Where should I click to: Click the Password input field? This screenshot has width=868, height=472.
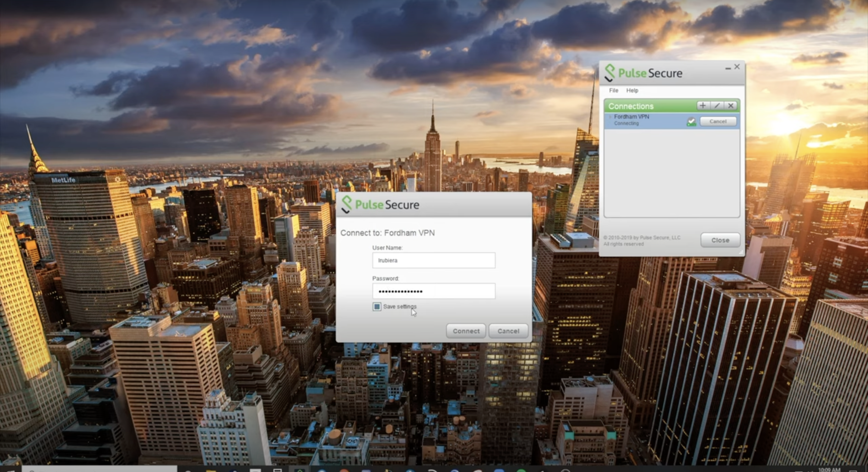coord(434,291)
